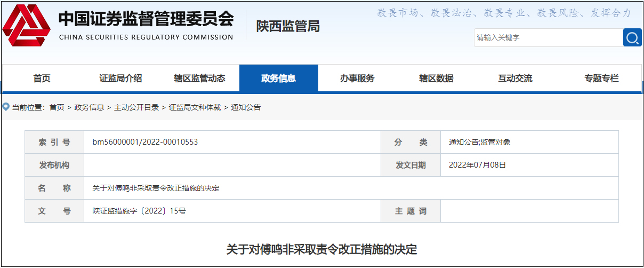The height and width of the screenshot is (268, 644).
Task: Click the document number 陕证监措施字〔2022〕15号
Action: 139,211
